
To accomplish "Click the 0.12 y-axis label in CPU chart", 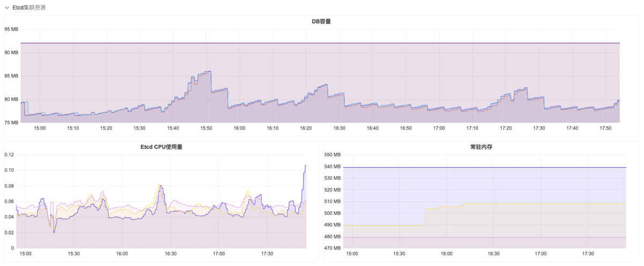I will click(9, 155).
